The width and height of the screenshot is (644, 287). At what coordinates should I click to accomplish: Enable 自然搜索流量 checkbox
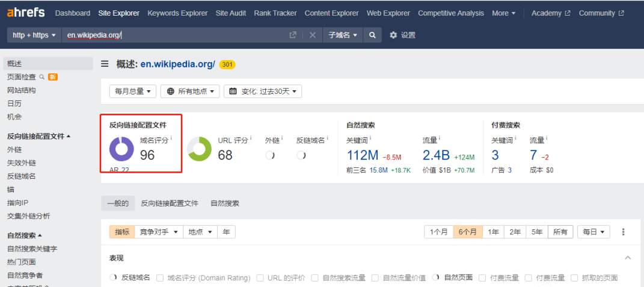point(315,278)
